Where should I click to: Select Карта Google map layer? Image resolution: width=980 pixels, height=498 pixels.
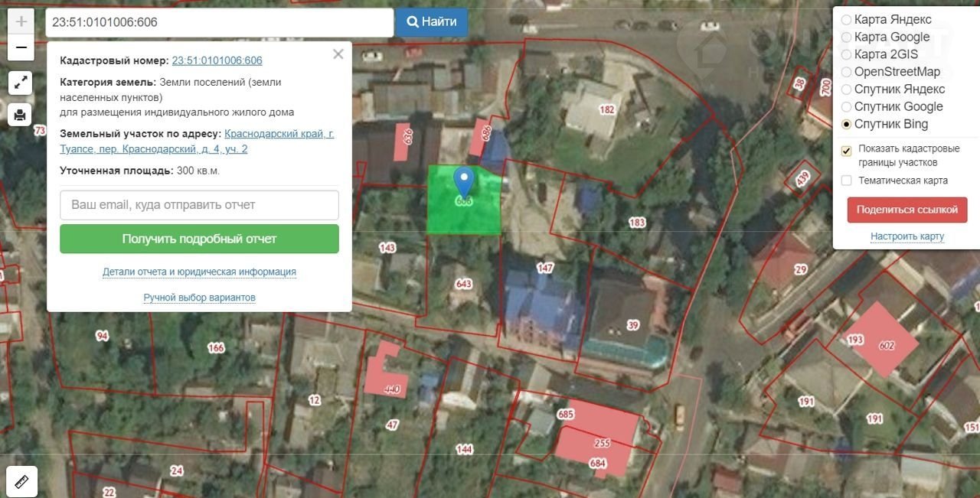coord(846,37)
